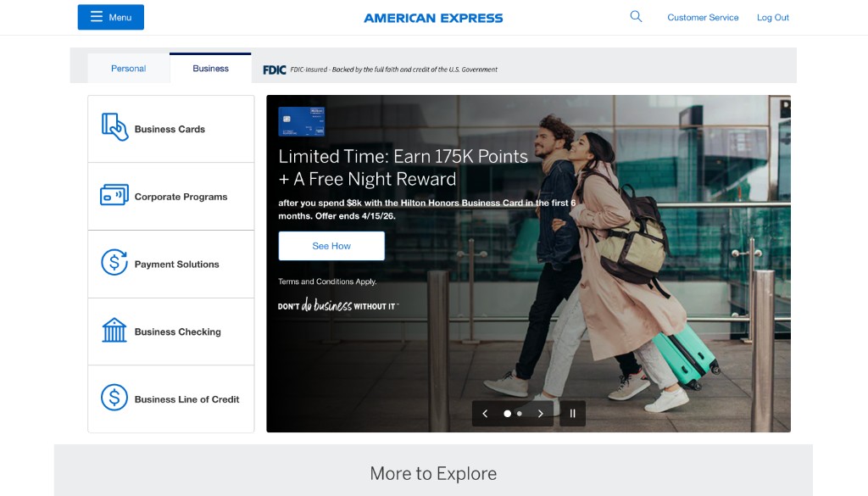Click the More to Explore heading
Image resolution: width=868 pixels, height=496 pixels.
pyautogui.click(x=433, y=473)
